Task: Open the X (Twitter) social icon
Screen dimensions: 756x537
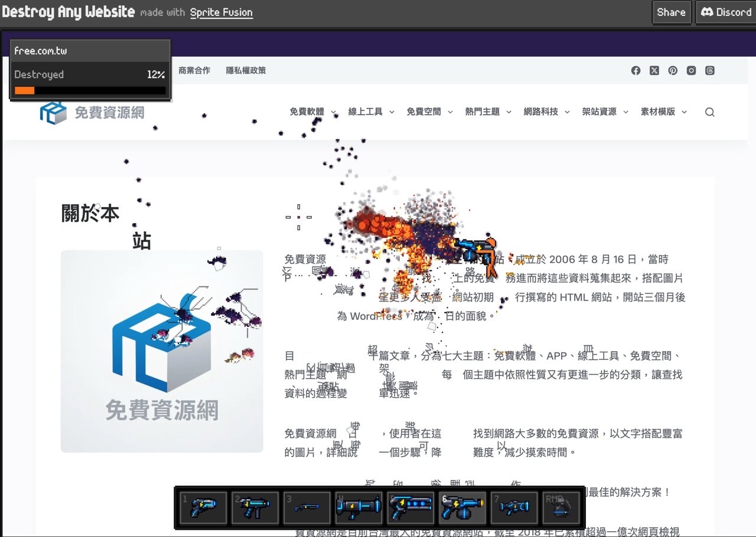Action: coord(654,70)
